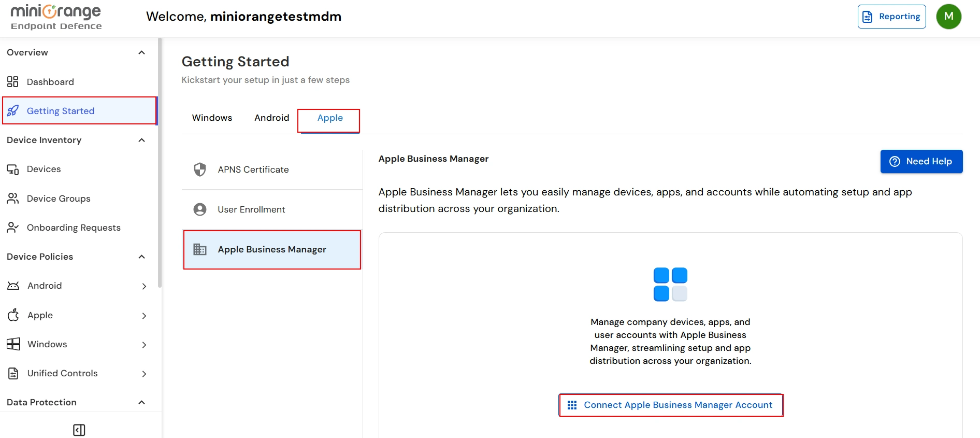This screenshot has width=980, height=438.
Task: Click the 'Getting Started' page heading
Action: click(235, 62)
